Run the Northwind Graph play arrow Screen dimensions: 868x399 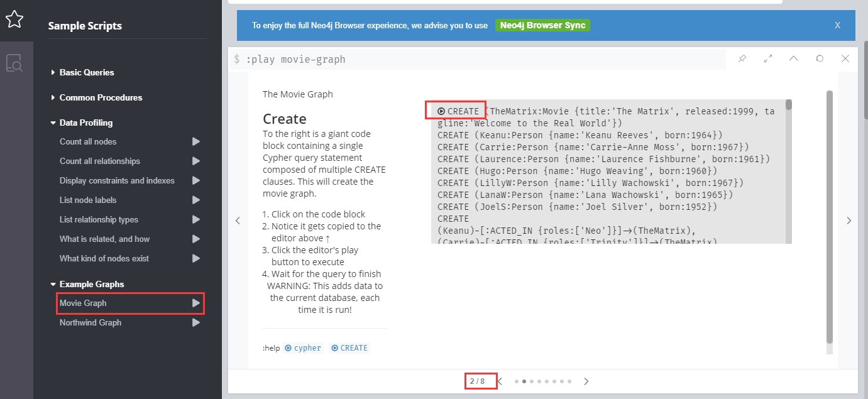point(196,323)
